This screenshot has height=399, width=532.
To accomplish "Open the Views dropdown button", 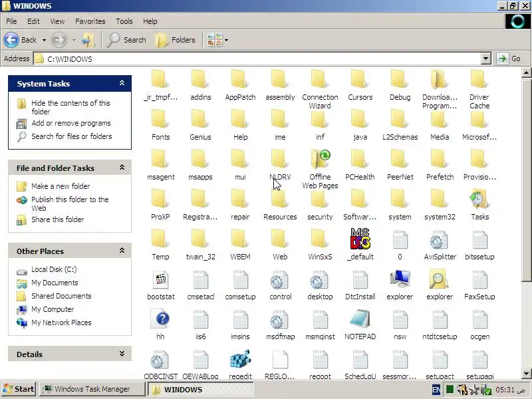I will tap(218, 40).
